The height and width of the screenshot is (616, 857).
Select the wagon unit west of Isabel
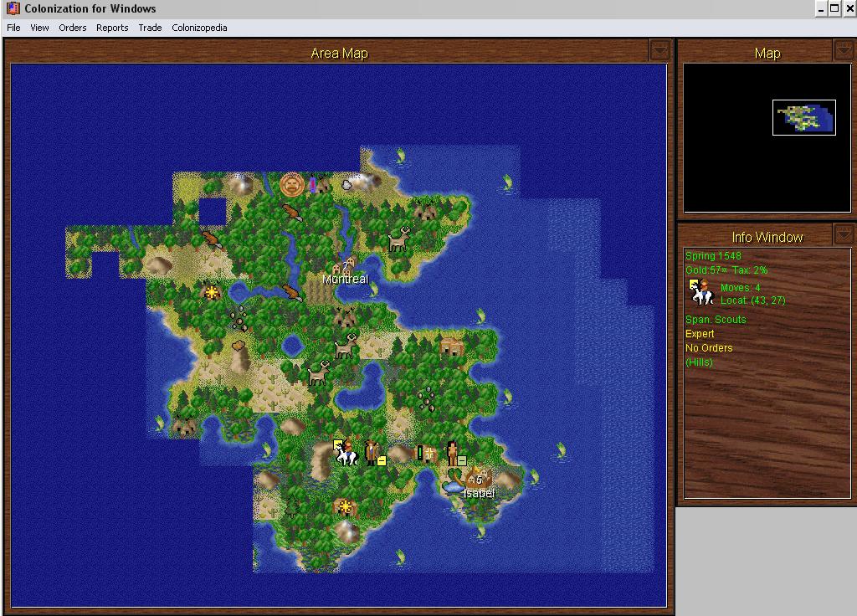coord(426,453)
